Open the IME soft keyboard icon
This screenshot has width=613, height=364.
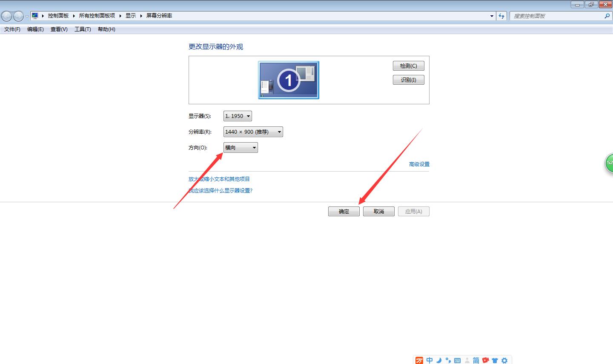[458, 361]
